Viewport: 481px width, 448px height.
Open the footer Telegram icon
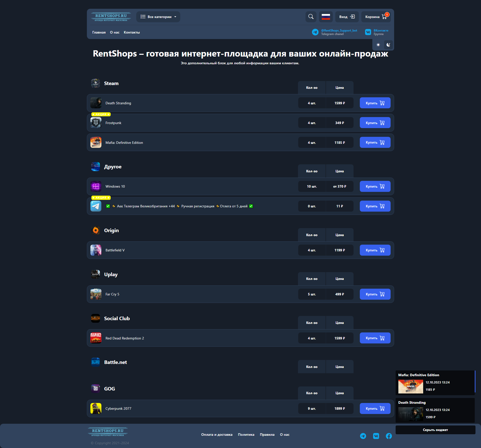tap(363, 436)
